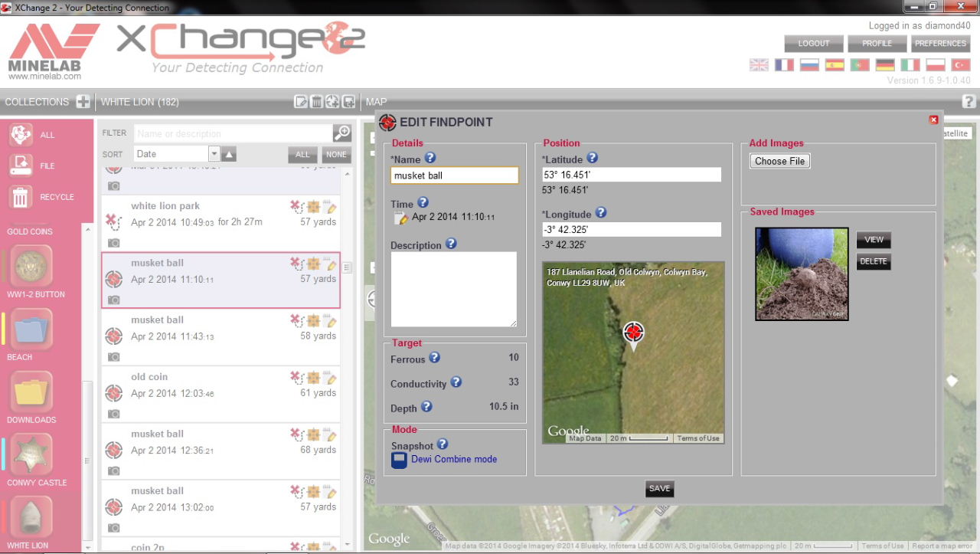This screenshot has height=554, width=980.
Task: Open the WHITE LION collection icon
Action: (32, 517)
